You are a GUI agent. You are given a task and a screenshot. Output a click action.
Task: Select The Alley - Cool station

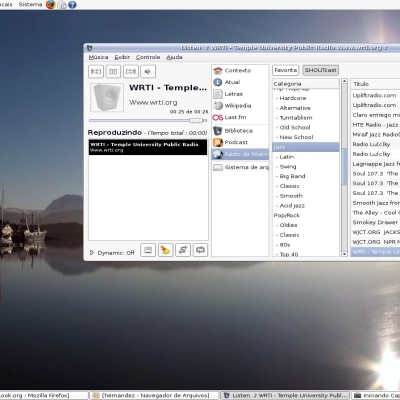375,213
